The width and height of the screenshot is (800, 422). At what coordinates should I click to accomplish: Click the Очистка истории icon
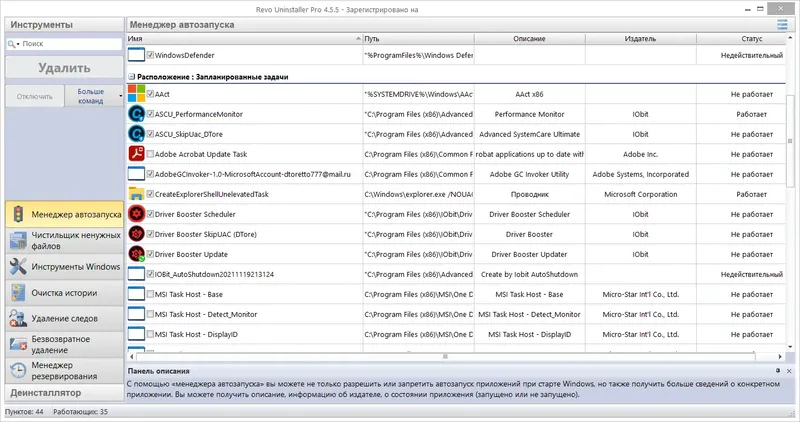click(18, 293)
